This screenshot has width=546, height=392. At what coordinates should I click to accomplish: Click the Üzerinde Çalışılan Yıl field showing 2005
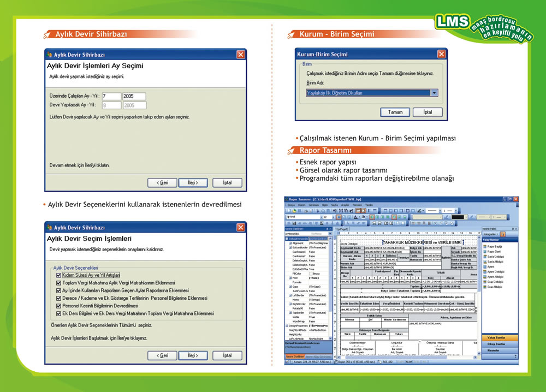click(x=134, y=96)
